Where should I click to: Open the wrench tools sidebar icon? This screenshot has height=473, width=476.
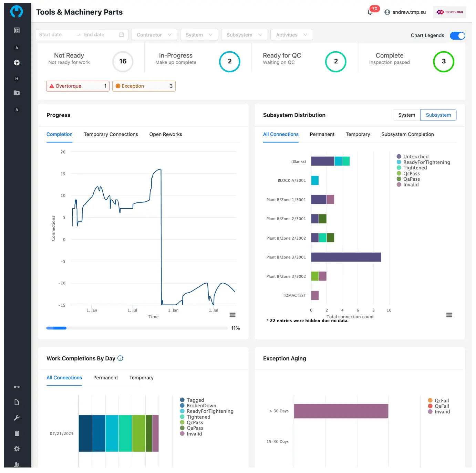click(x=17, y=418)
